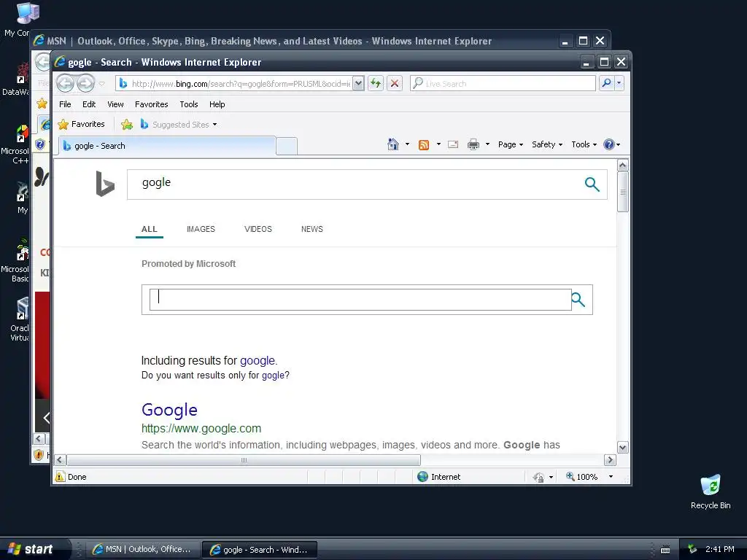This screenshot has width=747, height=560.
Task: Click the status bar warning icon
Action: click(x=60, y=477)
